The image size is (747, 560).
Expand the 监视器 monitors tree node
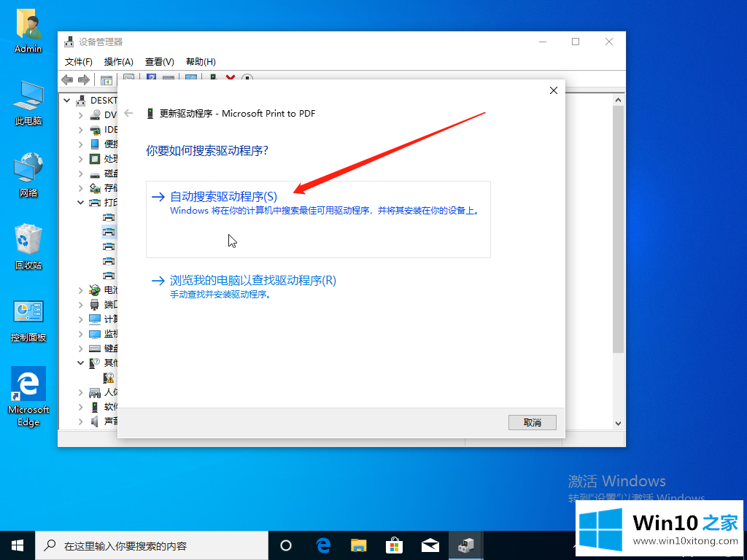pyautogui.click(x=80, y=334)
